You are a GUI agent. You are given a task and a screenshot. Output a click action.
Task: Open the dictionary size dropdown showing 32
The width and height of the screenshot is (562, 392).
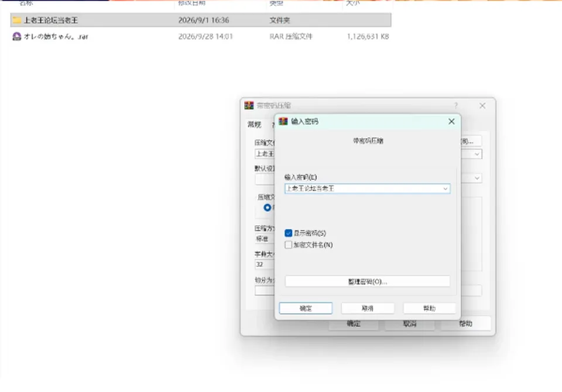(265, 264)
